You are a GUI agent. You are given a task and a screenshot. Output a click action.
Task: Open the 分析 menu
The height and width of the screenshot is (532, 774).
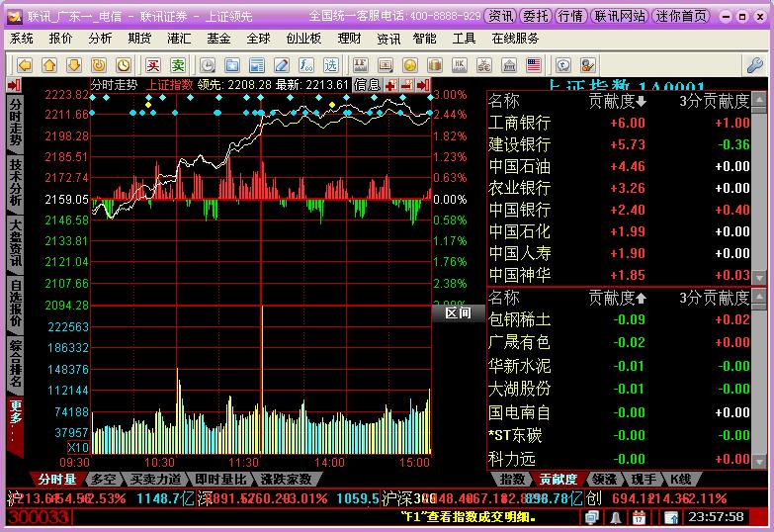pyautogui.click(x=100, y=39)
